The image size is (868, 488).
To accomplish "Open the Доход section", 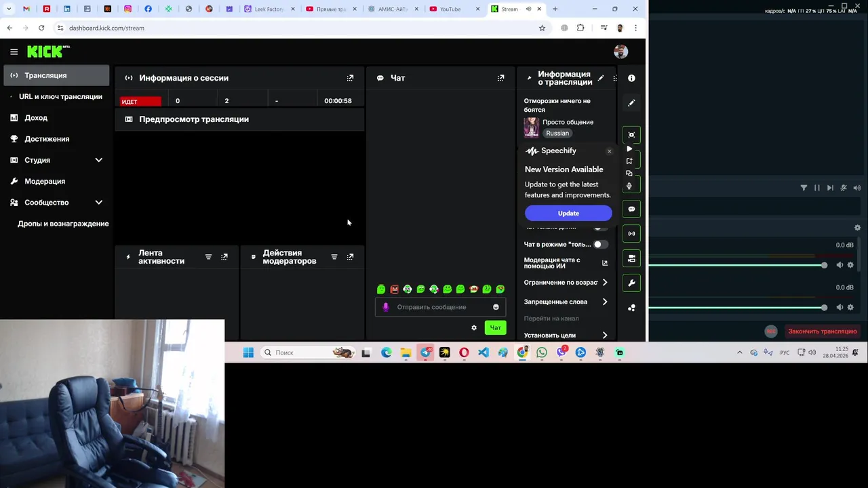I will [36, 118].
